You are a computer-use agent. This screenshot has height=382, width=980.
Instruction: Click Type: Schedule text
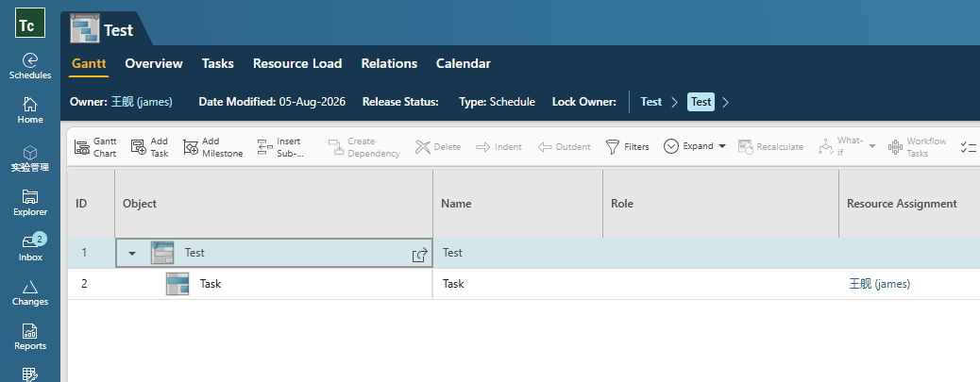point(497,102)
